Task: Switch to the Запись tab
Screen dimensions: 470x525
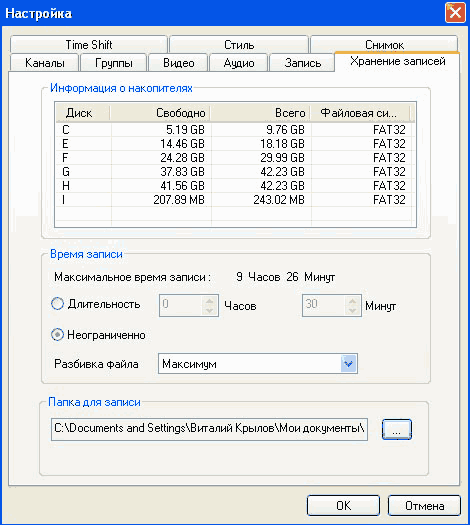Action: (x=302, y=63)
